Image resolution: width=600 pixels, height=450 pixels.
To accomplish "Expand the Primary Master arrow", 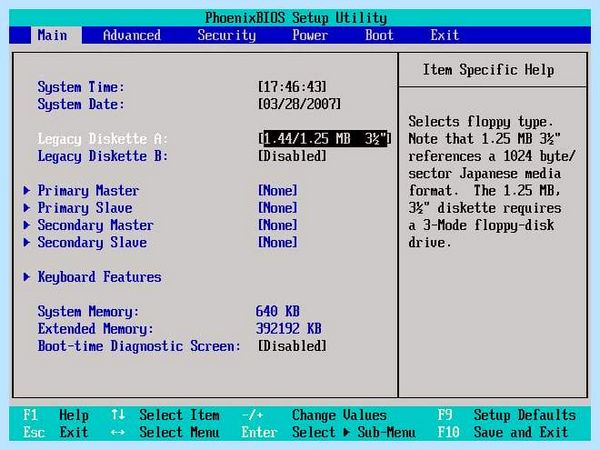I will pyautogui.click(x=26, y=190).
